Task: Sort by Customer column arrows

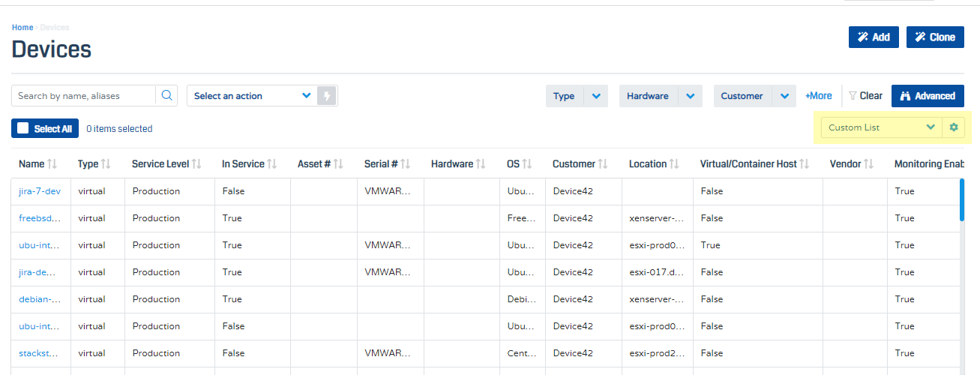Action: (603, 164)
